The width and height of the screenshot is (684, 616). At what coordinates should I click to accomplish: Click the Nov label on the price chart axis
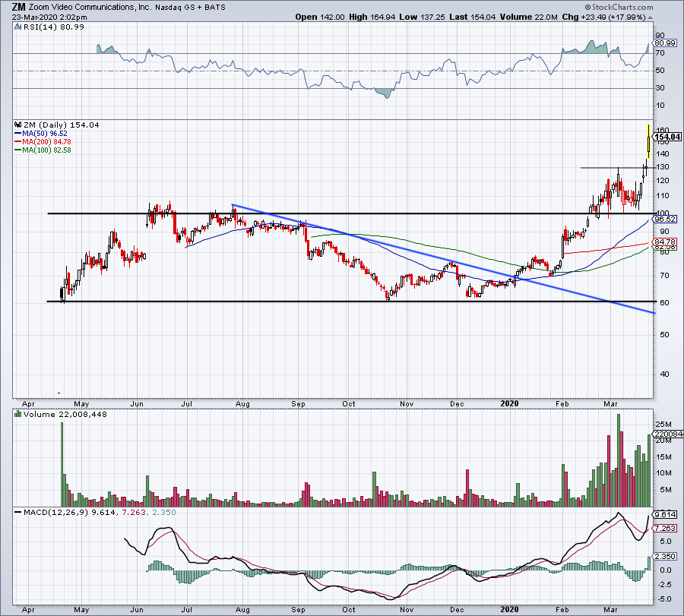tap(407, 403)
